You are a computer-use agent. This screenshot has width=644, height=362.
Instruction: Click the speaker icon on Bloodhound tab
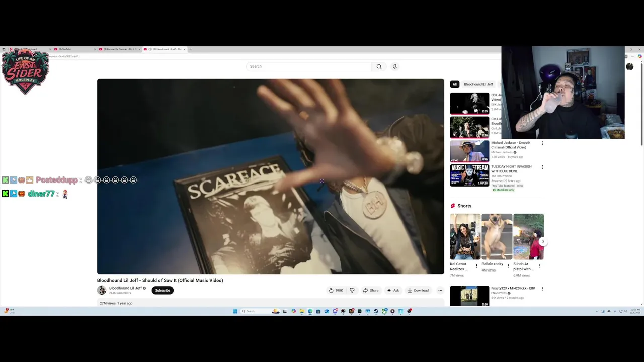coord(150,49)
